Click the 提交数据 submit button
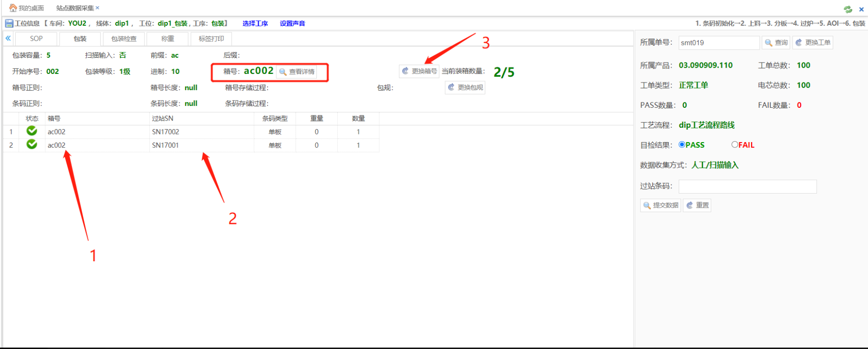 point(660,205)
